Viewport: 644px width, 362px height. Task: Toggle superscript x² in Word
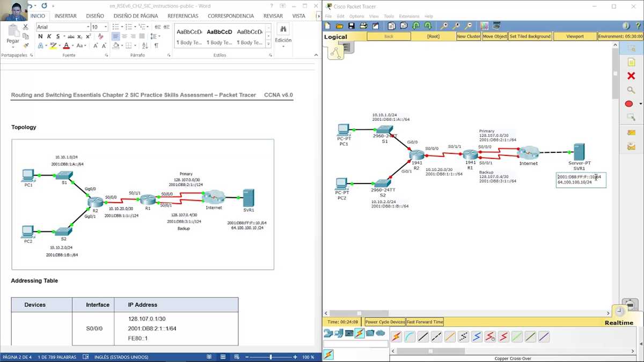click(x=89, y=36)
